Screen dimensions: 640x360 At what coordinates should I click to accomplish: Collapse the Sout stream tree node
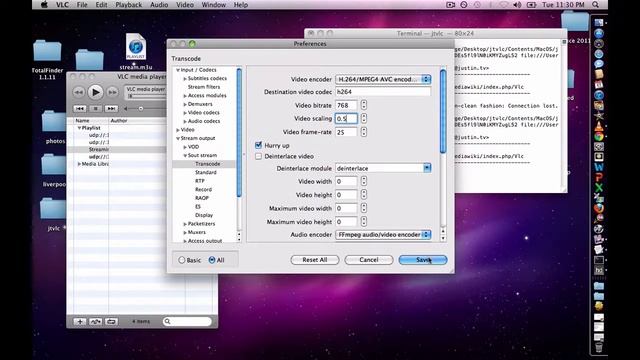click(185, 156)
